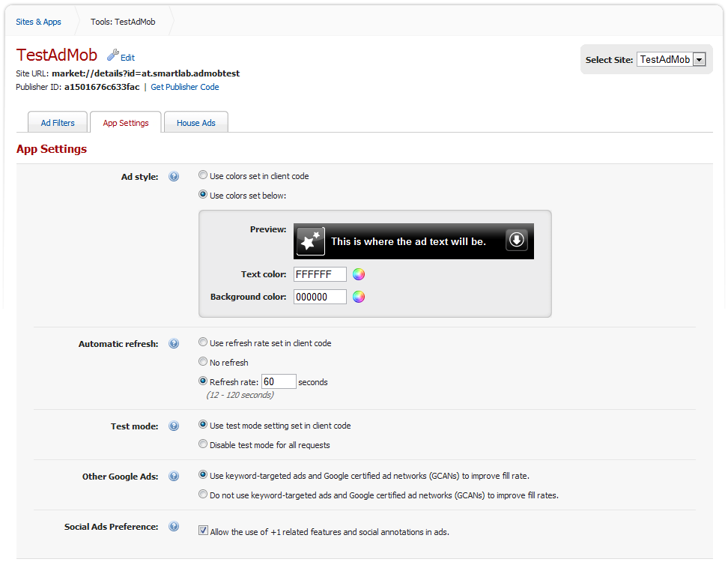
Task: Open the Test mode help icon
Action: [x=174, y=426]
